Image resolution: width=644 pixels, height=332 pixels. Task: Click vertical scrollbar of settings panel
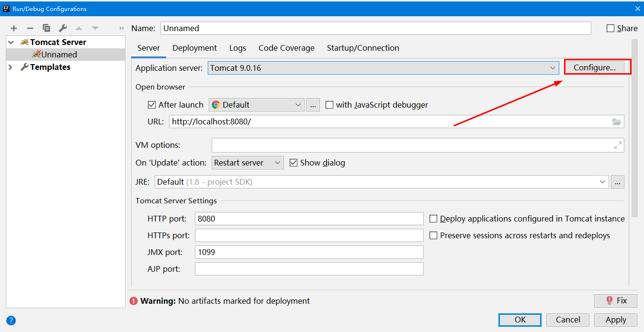coord(634,128)
